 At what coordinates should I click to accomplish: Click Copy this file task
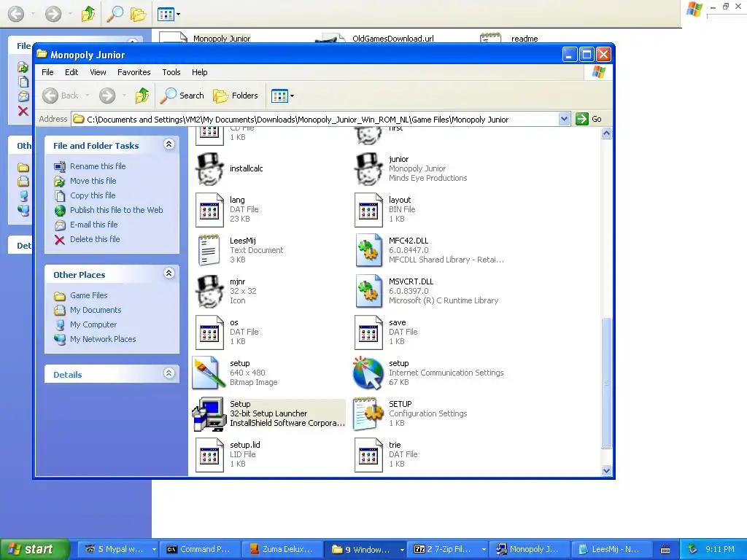[x=93, y=195]
